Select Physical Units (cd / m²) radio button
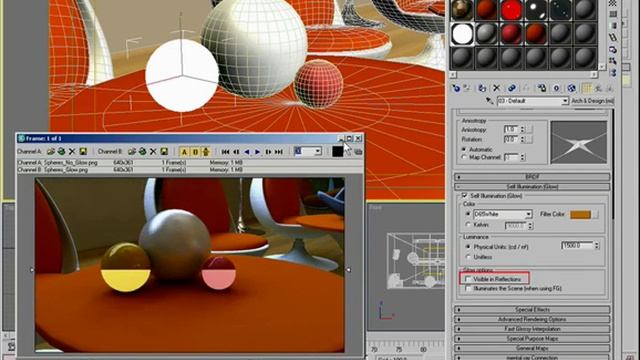 coord(468,247)
